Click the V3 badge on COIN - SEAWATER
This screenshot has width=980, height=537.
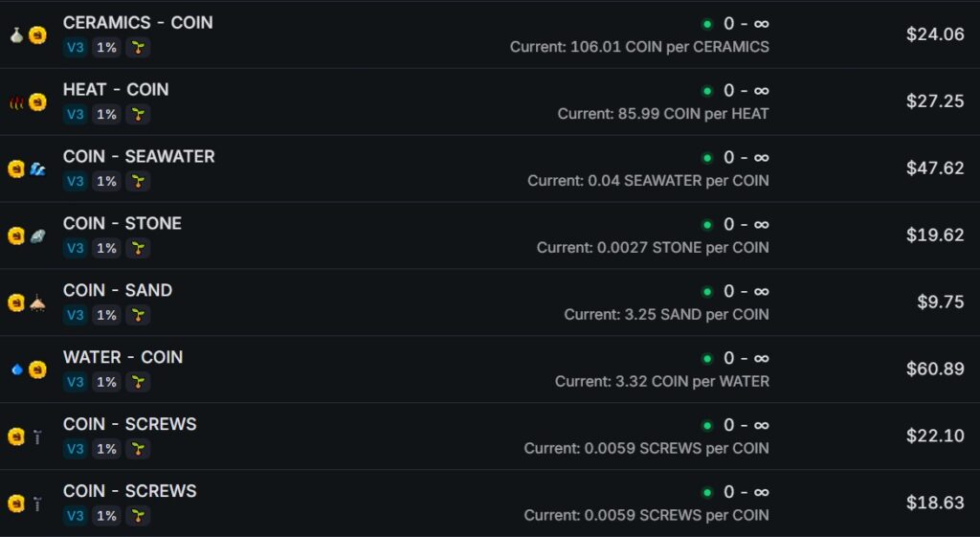76,181
